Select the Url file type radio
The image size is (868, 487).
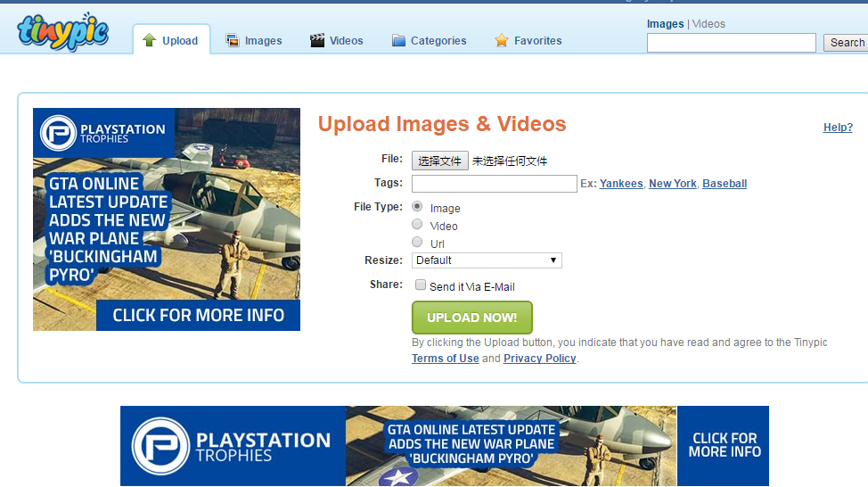click(417, 242)
